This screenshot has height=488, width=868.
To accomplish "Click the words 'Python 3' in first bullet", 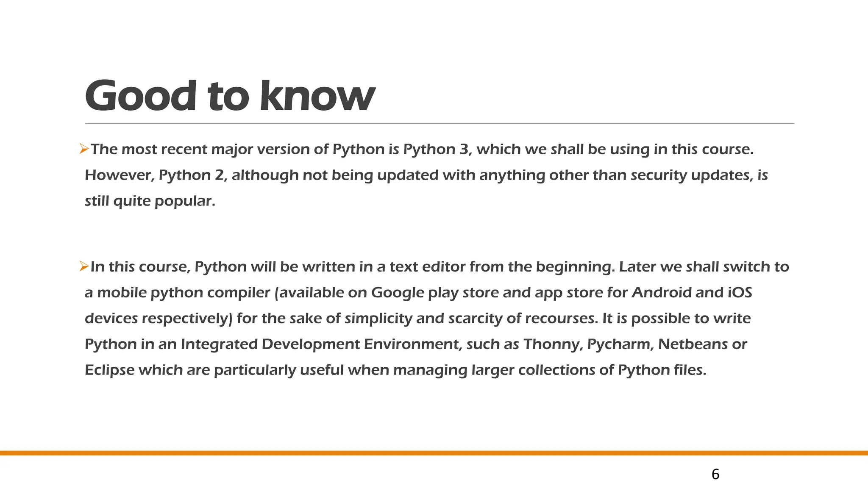I will 437,150.
